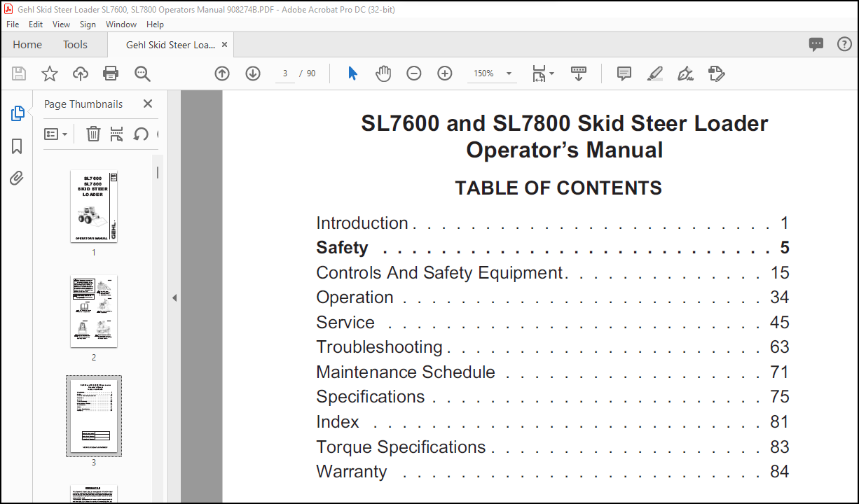Click the Maintenance Schedule entry

[x=552, y=372]
